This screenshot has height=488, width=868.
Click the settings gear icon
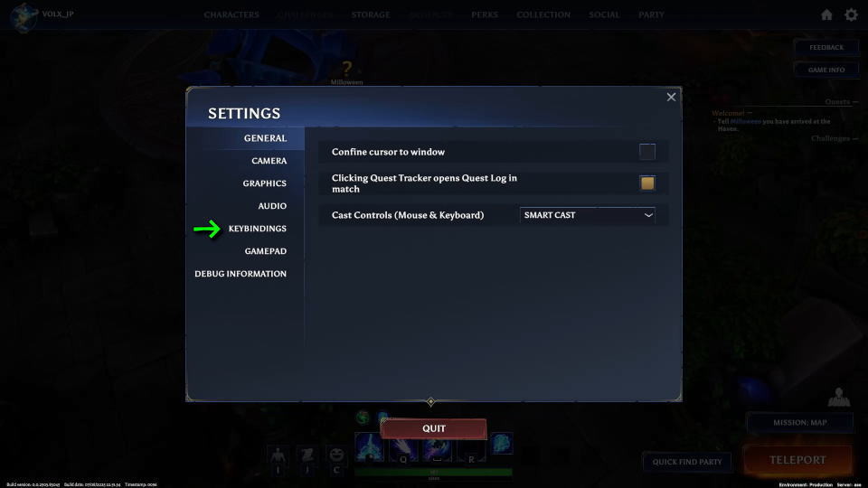tap(851, 15)
